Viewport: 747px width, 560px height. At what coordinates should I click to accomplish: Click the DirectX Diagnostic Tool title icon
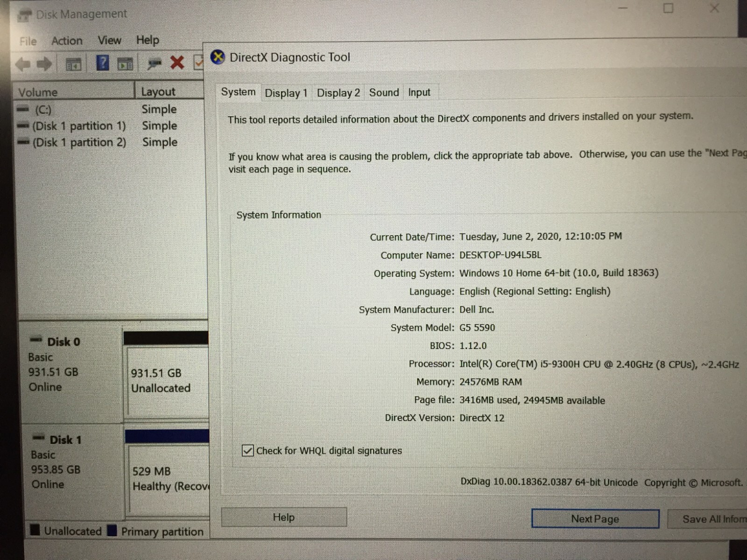[218, 57]
